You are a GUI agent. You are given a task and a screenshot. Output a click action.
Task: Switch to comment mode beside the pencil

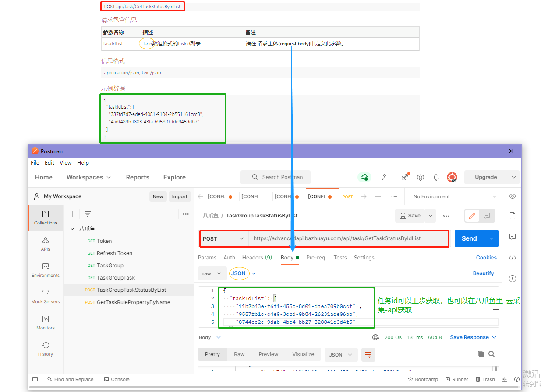click(x=487, y=216)
